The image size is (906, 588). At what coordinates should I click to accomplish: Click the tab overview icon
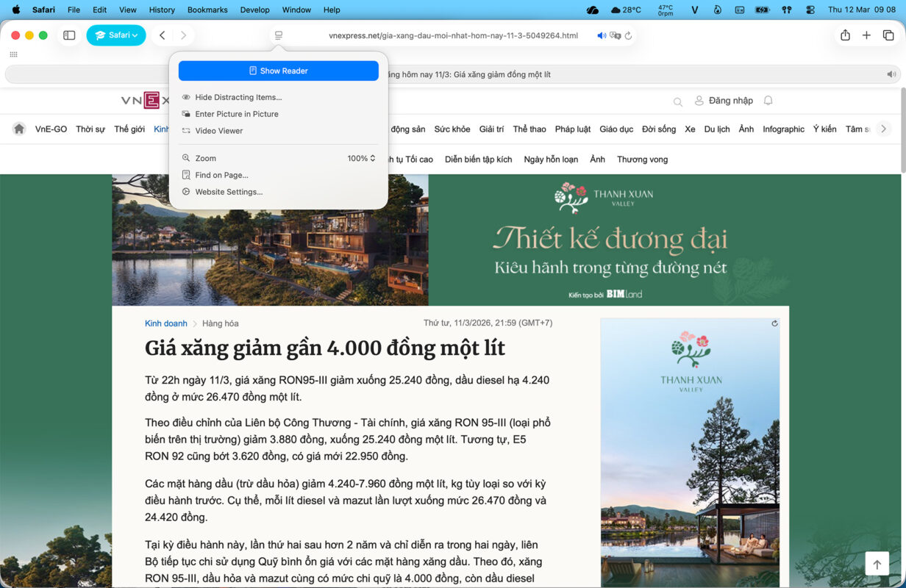(889, 35)
